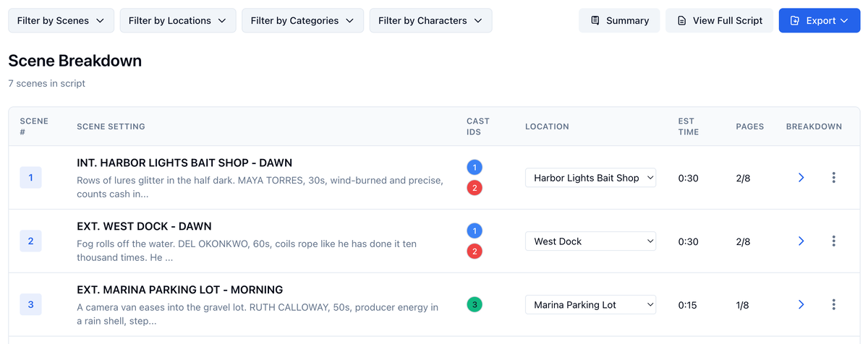Open more options menu for Marina Parking Lot scene

834,305
